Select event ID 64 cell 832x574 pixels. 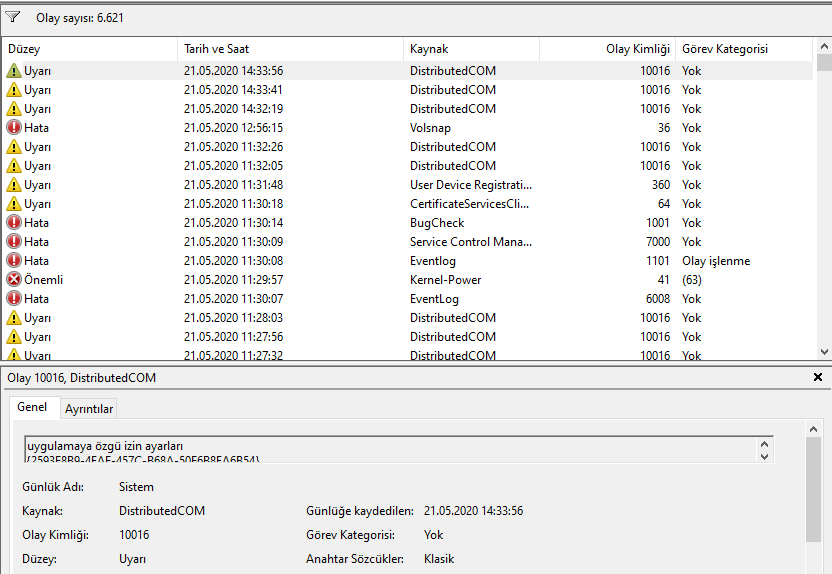(664, 204)
